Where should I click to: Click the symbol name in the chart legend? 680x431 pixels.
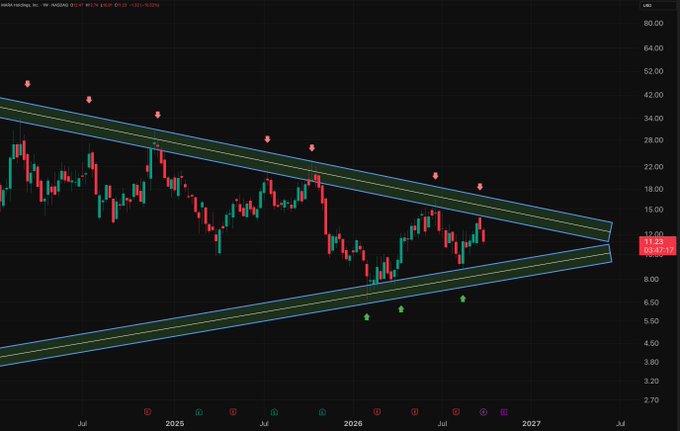pos(20,5)
